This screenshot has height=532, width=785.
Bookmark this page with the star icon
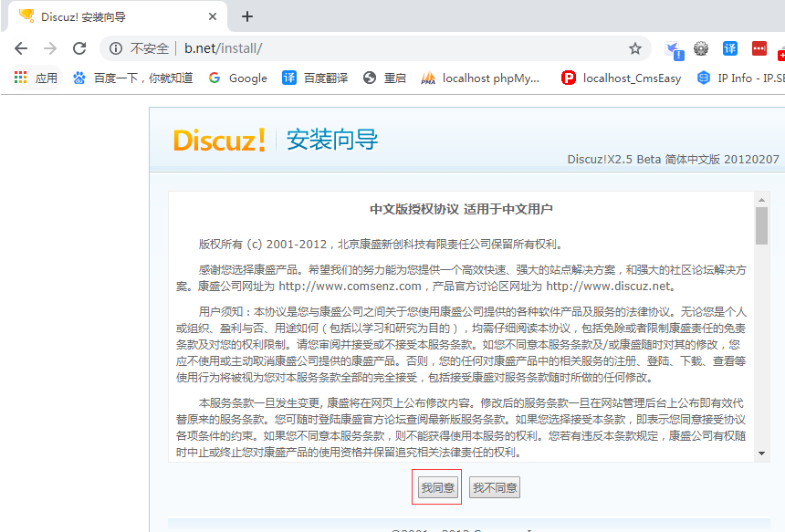coord(635,48)
